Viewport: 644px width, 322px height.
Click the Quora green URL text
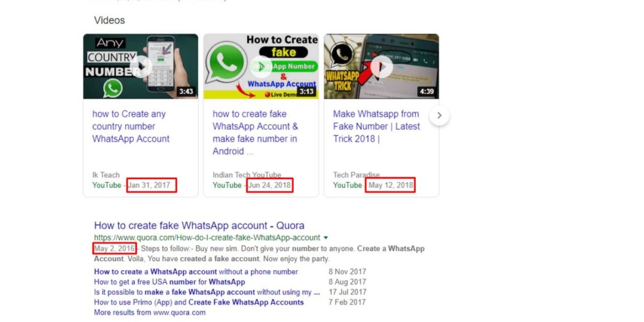207,237
